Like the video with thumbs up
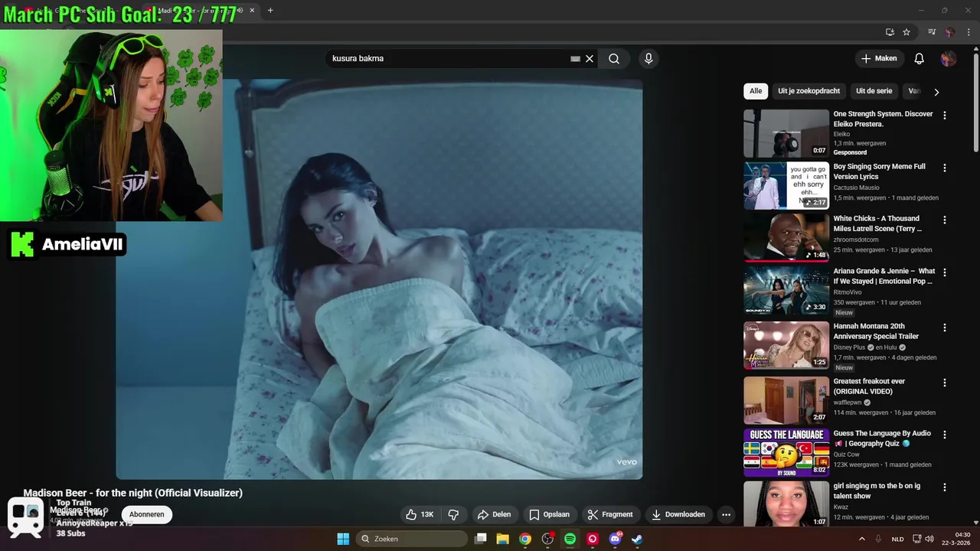 tap(420, 514)
